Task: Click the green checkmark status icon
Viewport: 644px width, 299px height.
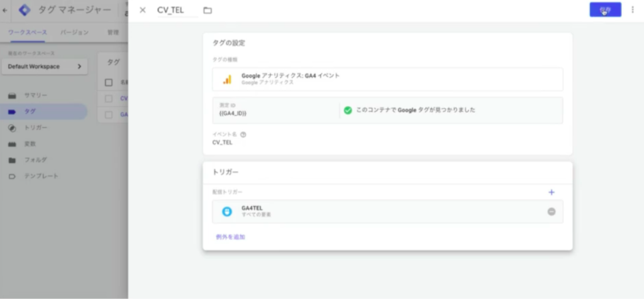Action: point(347,111)
